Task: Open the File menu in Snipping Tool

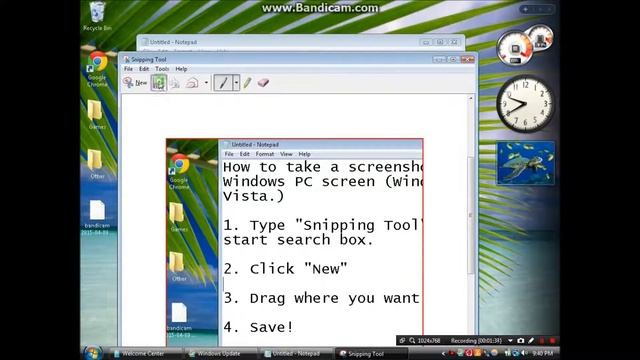Action: [x=128, y=69]
